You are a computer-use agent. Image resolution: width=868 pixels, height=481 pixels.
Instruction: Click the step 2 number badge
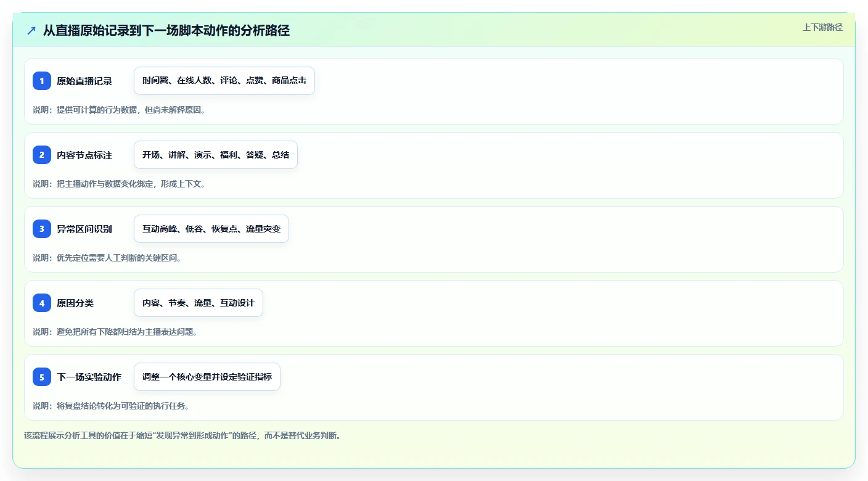coord(42,155)
